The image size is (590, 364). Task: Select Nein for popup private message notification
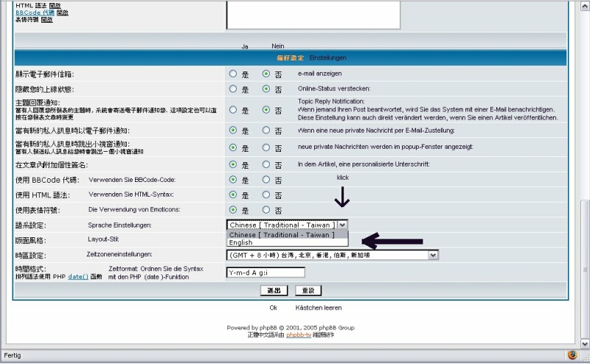coord(266,147)
